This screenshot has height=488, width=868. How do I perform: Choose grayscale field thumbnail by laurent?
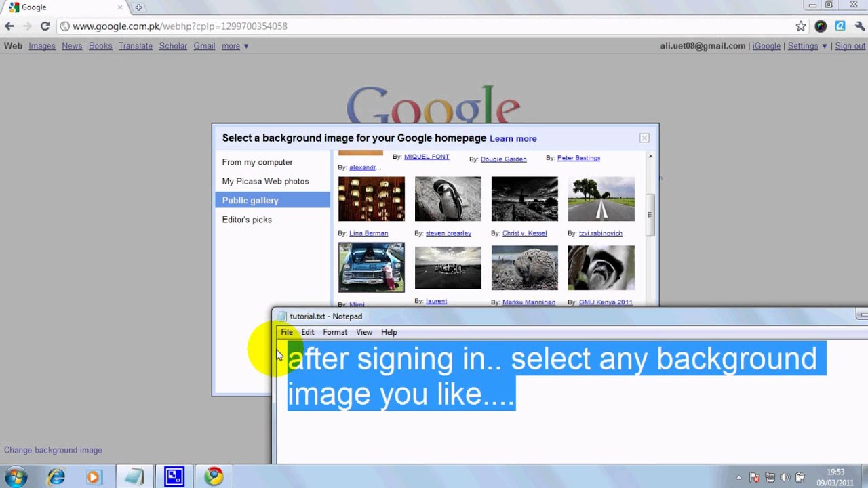448,268
